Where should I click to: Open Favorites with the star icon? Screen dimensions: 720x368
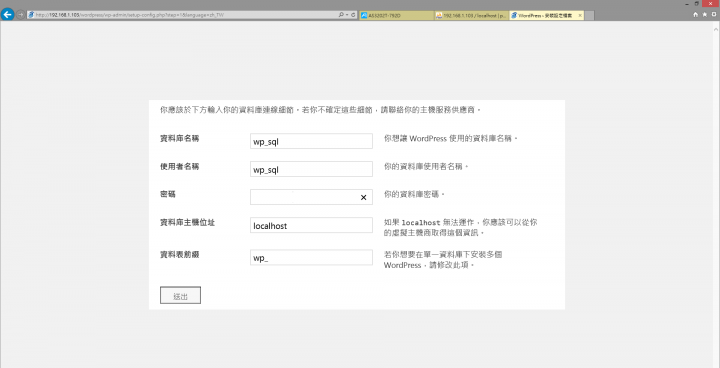[x=705, y=15]
